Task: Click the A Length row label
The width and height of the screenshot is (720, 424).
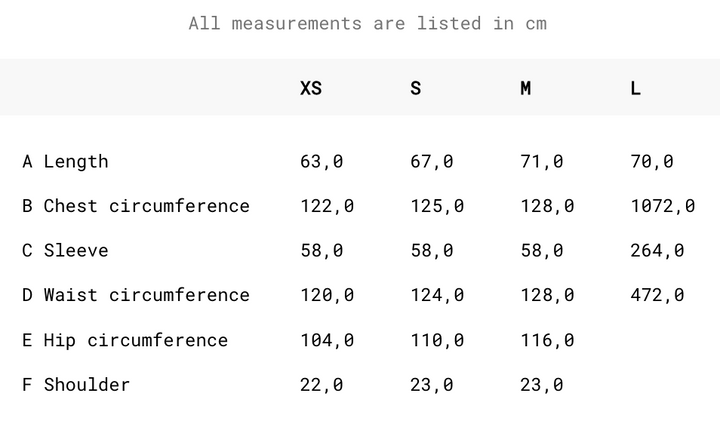Action: coord(65,161)
